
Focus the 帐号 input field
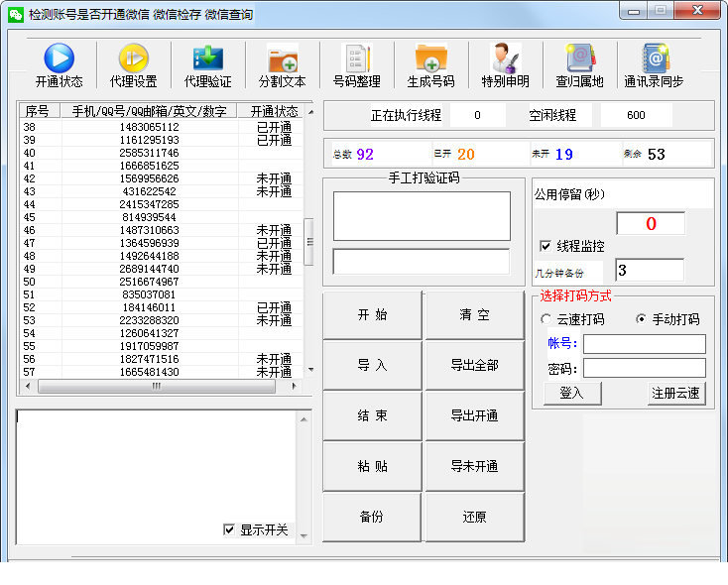click(645, 344)
